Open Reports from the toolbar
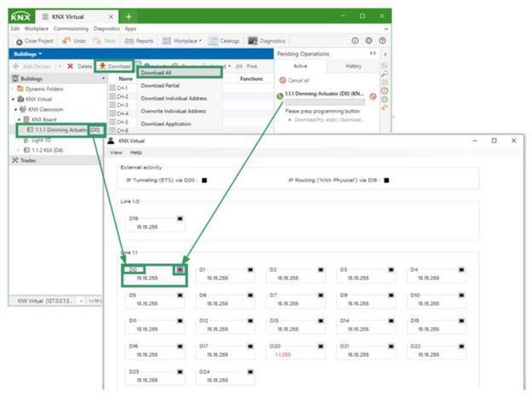This screenshot has height=396, width=532. coord(138,40)
